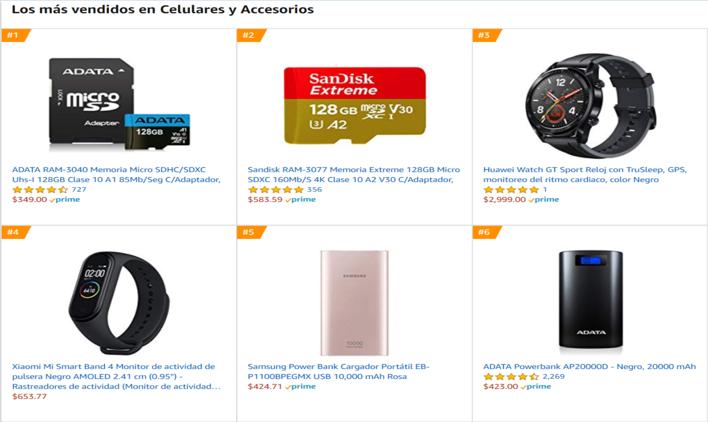Click the #5 bestseller rank badge
The image size is (708, 422).
click(x=250, y=232)
